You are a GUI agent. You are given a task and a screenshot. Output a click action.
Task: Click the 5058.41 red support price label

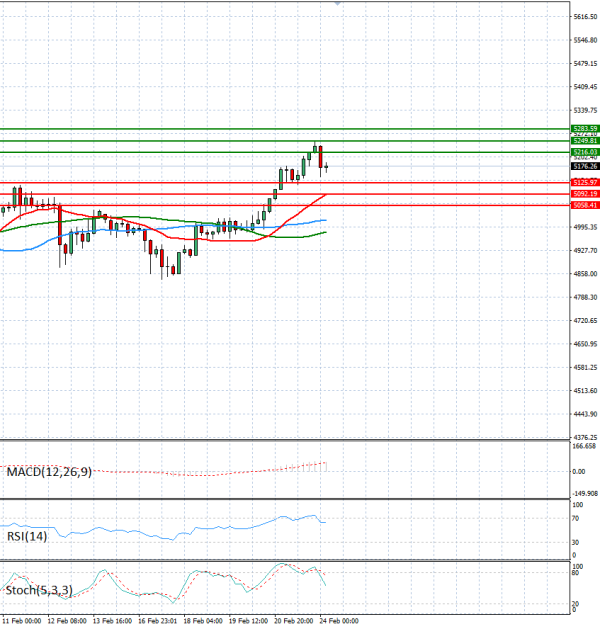click(x=585, y=204)
